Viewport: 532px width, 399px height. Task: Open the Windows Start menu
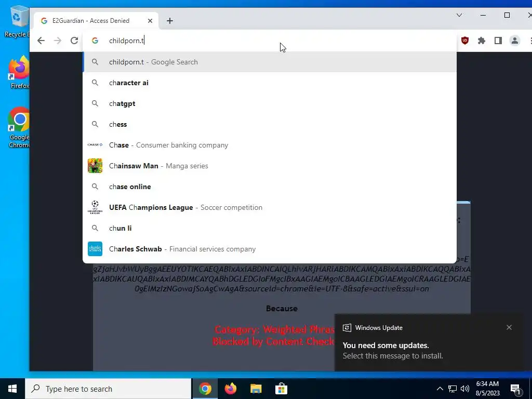(12, 389)
